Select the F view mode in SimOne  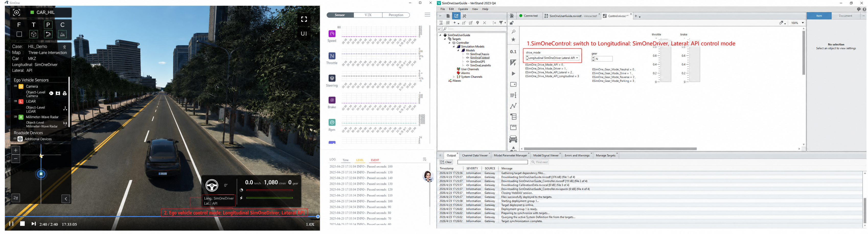point(19,25)
